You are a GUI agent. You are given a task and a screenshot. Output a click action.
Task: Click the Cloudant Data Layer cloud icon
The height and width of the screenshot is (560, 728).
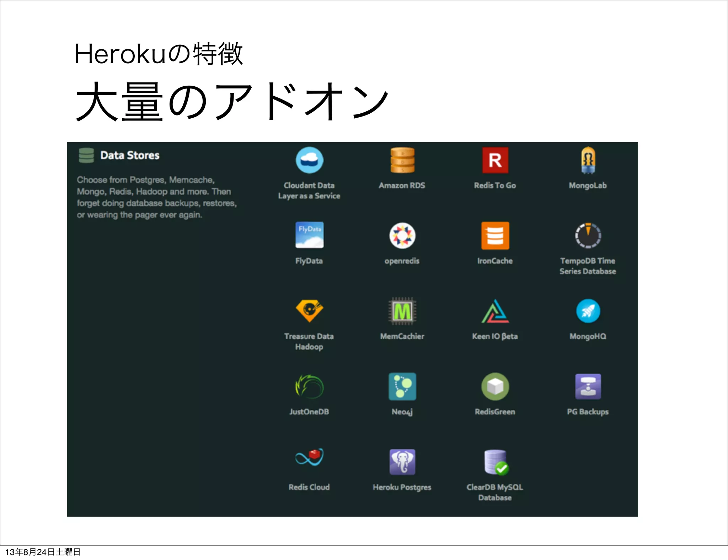coord(309,160)
